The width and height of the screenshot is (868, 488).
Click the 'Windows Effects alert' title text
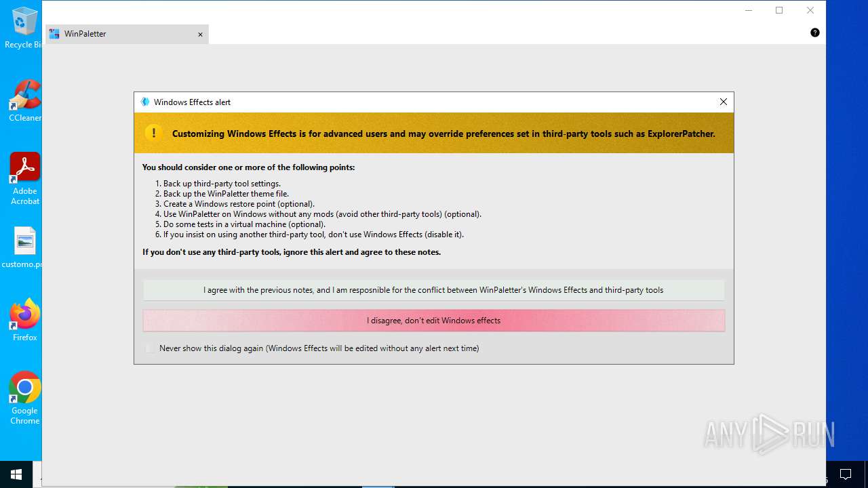coord(192,102)
